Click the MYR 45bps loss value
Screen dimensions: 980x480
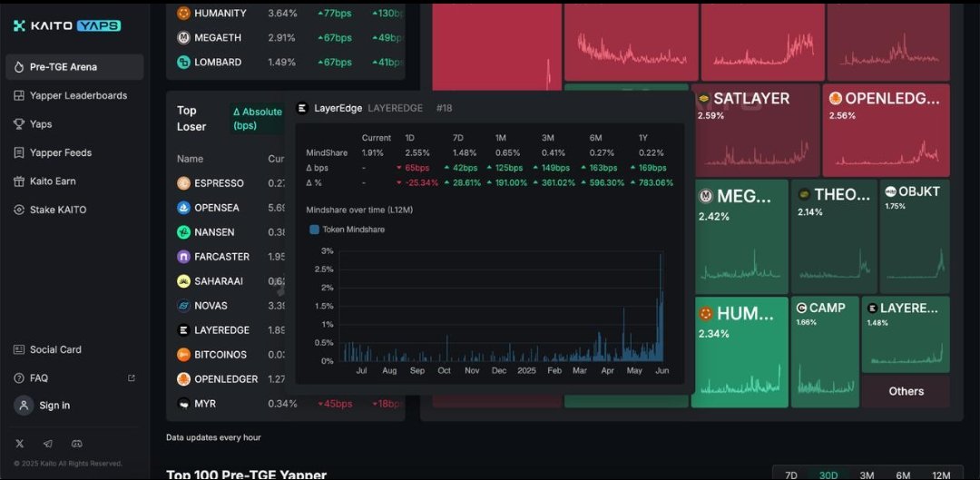point(335,404)
